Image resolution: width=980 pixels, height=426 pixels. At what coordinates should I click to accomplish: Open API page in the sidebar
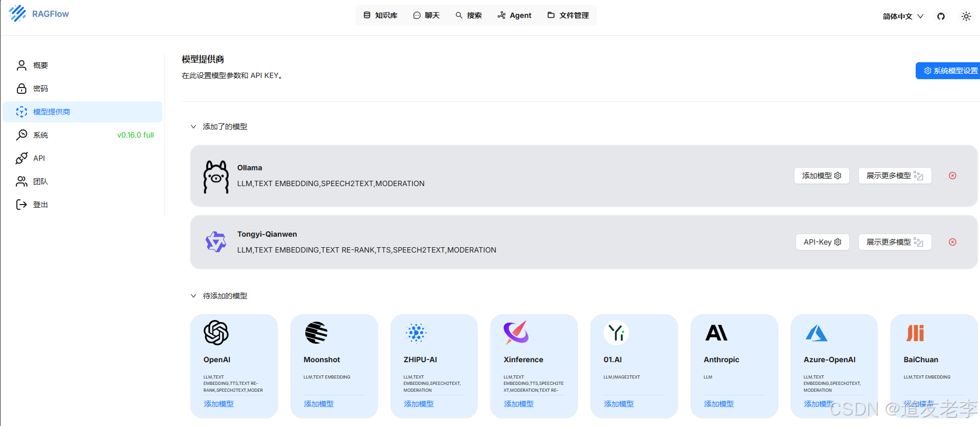point(83,158)
